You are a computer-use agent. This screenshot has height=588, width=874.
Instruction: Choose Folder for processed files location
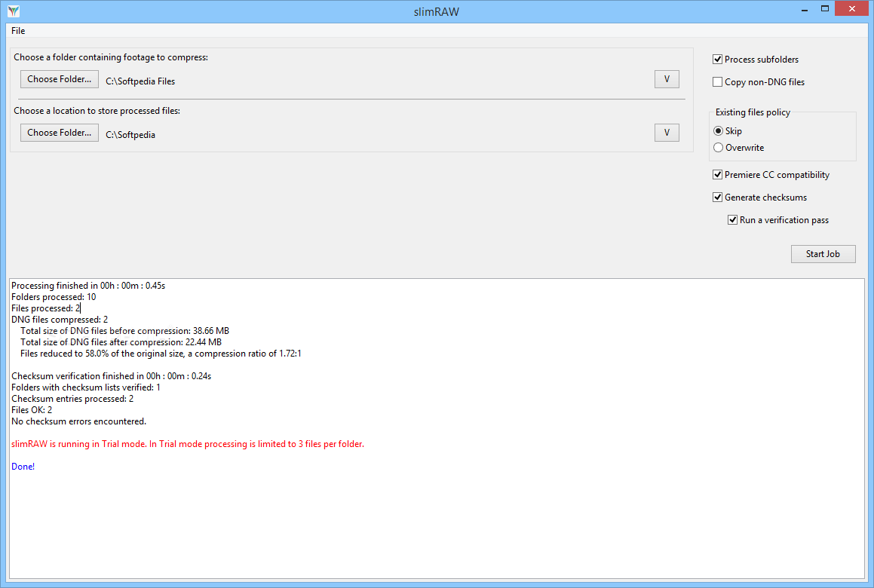point(60,133)
